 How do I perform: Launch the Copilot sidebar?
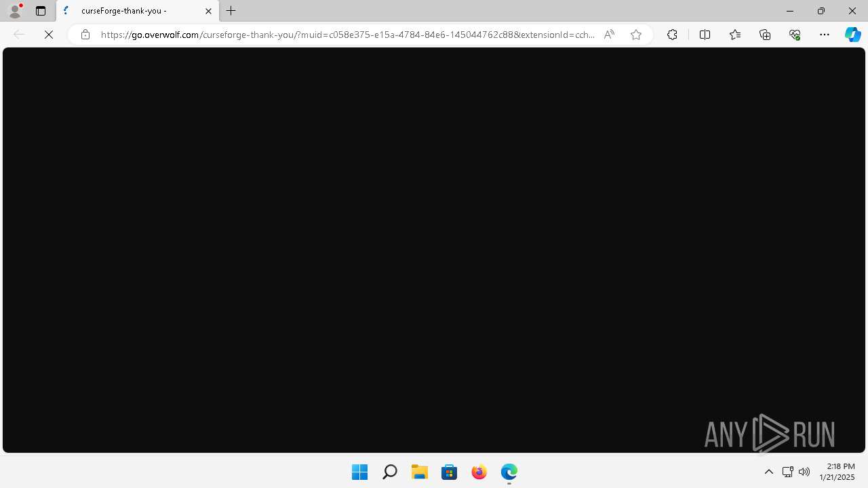pyautogui.click(x=853, y=35)
